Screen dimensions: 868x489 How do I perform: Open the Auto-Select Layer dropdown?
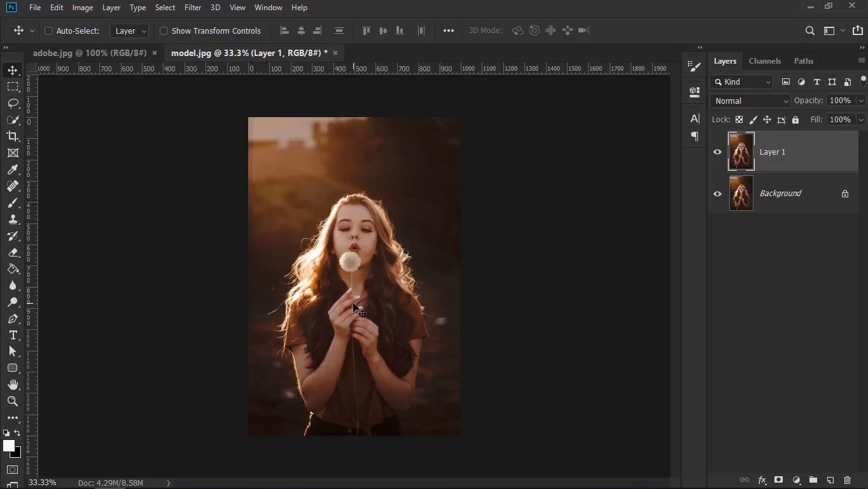pos(130,31)
